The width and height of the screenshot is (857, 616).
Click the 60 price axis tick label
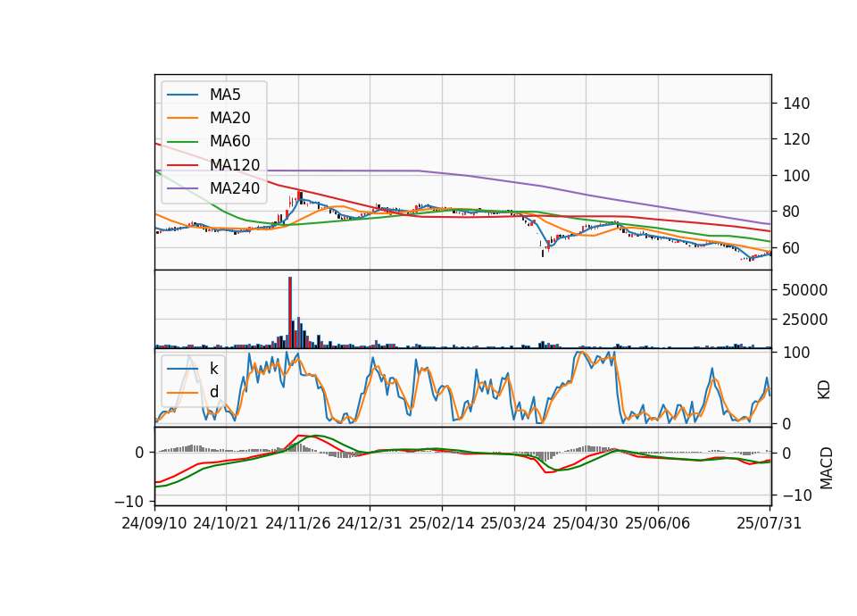(x=792, y=247)
